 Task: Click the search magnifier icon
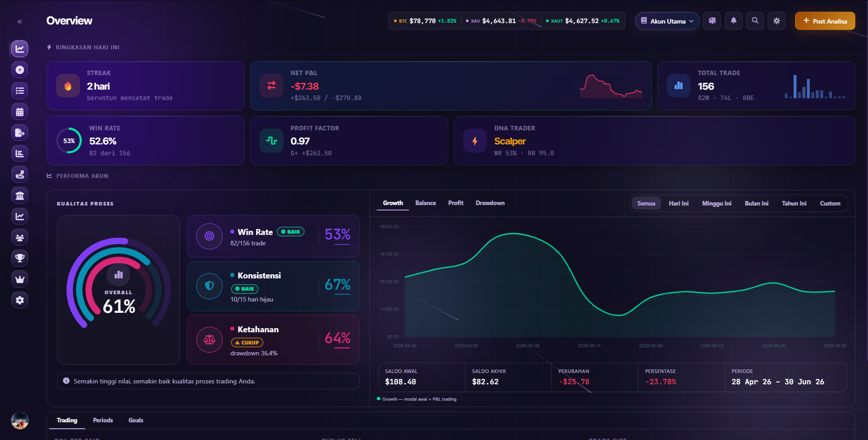coord(755,21)
